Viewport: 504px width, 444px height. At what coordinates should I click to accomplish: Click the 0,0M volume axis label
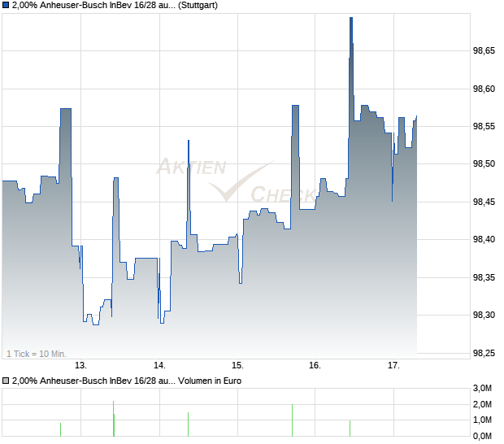pos(482,436)
